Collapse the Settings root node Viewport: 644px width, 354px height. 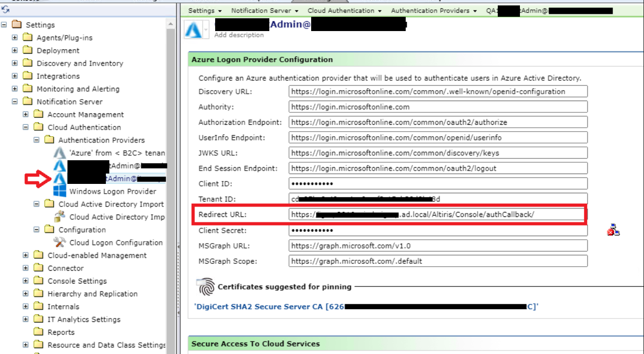4,25
